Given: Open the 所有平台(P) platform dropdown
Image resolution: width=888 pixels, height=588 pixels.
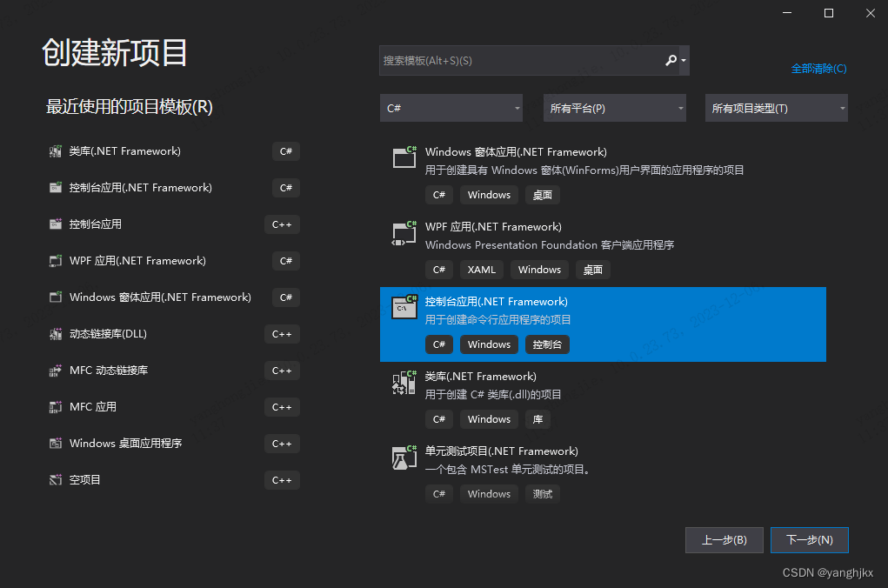Looking at the screenshot, I should tap(614, 108).
